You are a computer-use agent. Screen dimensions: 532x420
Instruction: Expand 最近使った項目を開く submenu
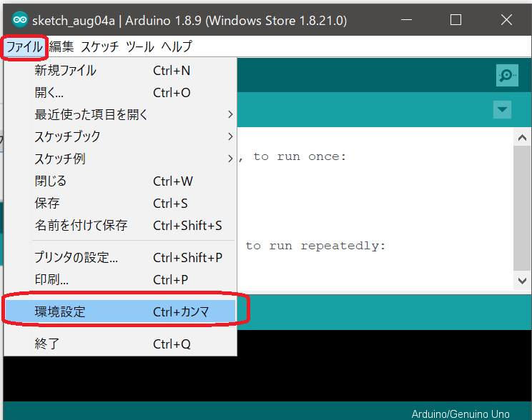tap(120, 114)
